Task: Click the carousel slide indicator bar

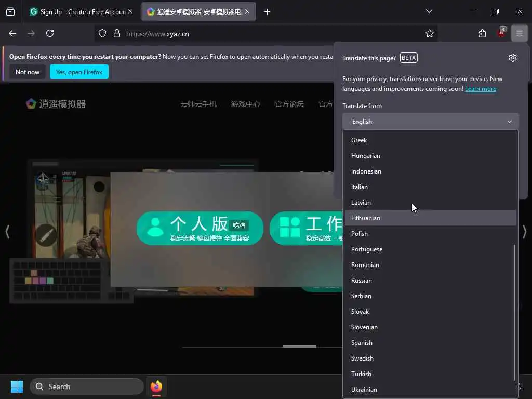Action: pyautogui.click(x=299, y=347)
